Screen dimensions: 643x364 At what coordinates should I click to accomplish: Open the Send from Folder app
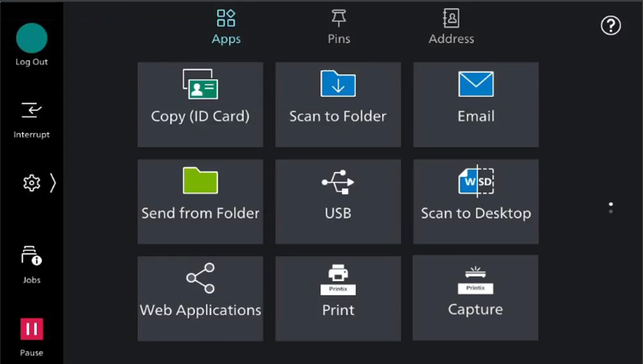pyautogui.click(x=200, y=201)
